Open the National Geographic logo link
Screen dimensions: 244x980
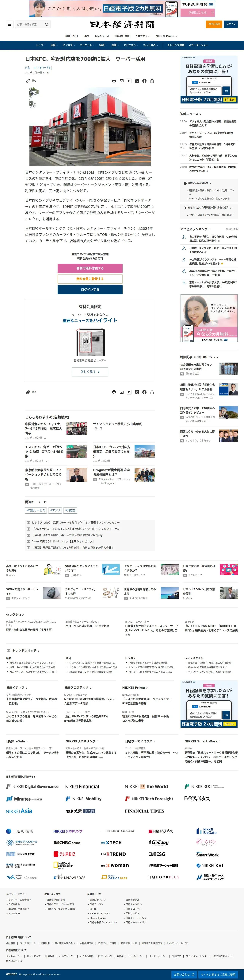63,865
